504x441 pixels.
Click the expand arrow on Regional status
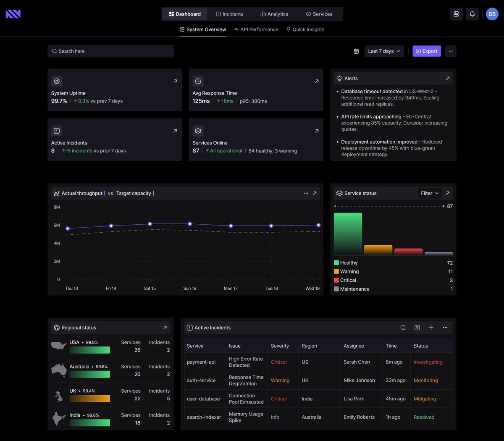tap(165, 328)
